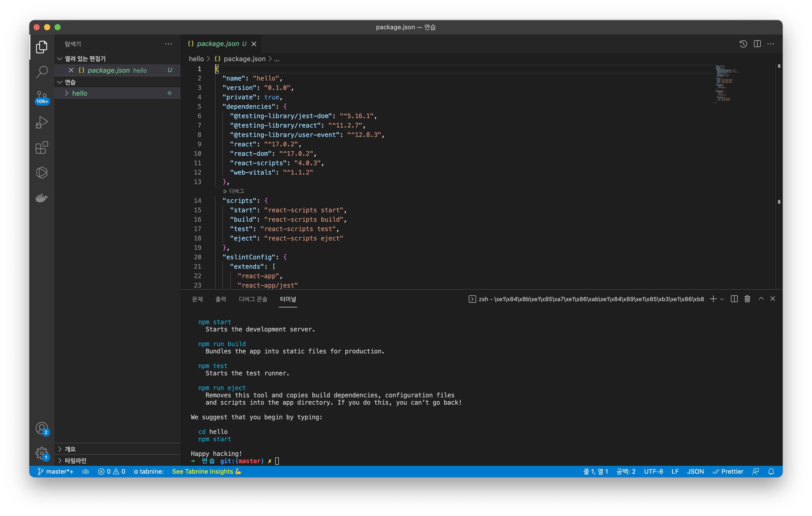The width and height of the screenshot is (812, 516).
Task: Split the editor to the right
Action: coord(757,44)
